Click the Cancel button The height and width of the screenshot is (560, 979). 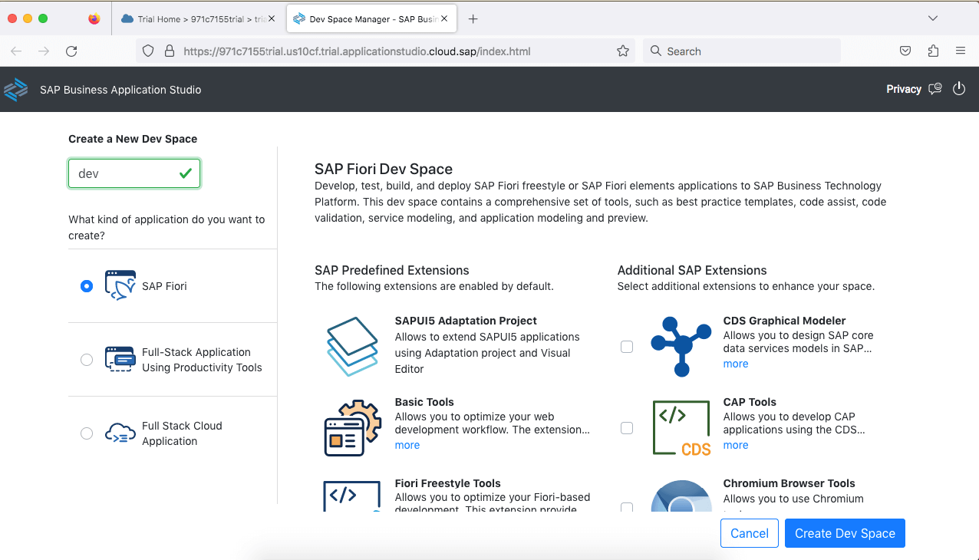[x=750, y=534]
